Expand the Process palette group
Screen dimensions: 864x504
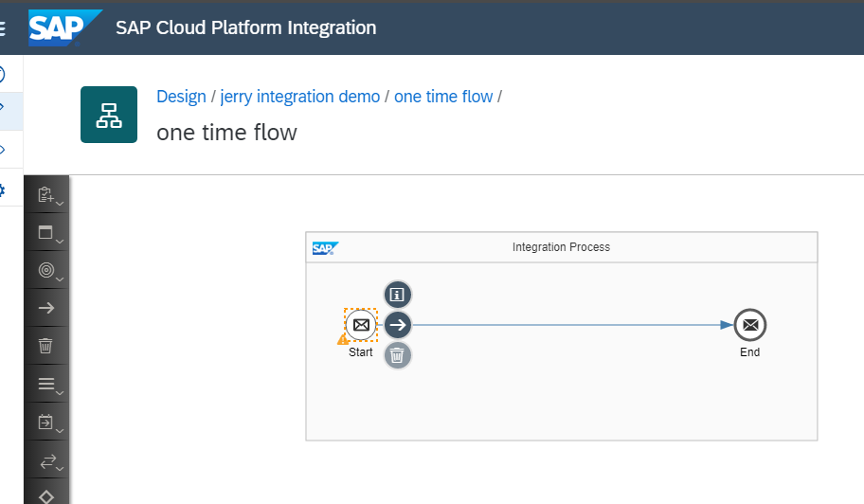click(46, 233)
